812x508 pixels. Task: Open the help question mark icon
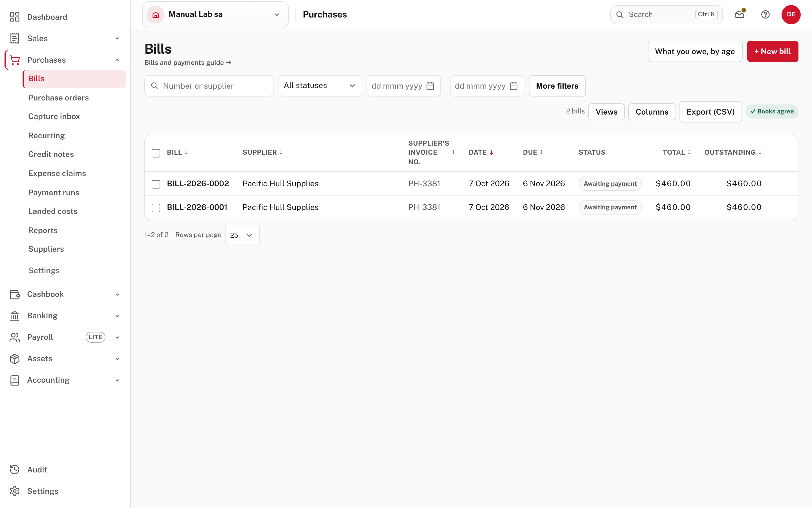[x=765, y=14]
